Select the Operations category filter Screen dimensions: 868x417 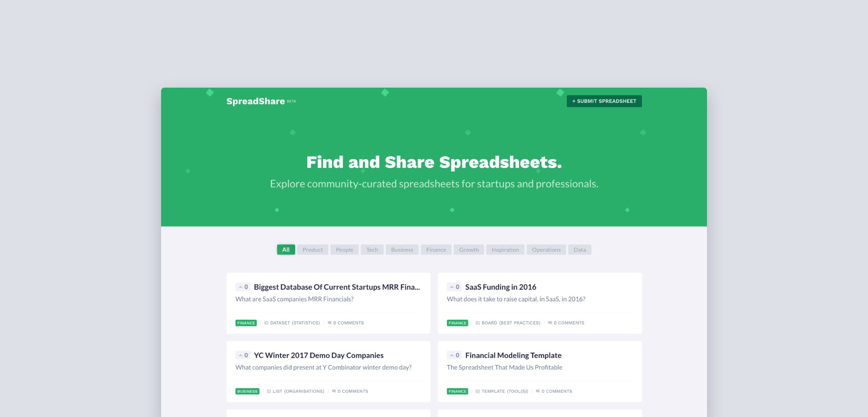click(546, 250)
